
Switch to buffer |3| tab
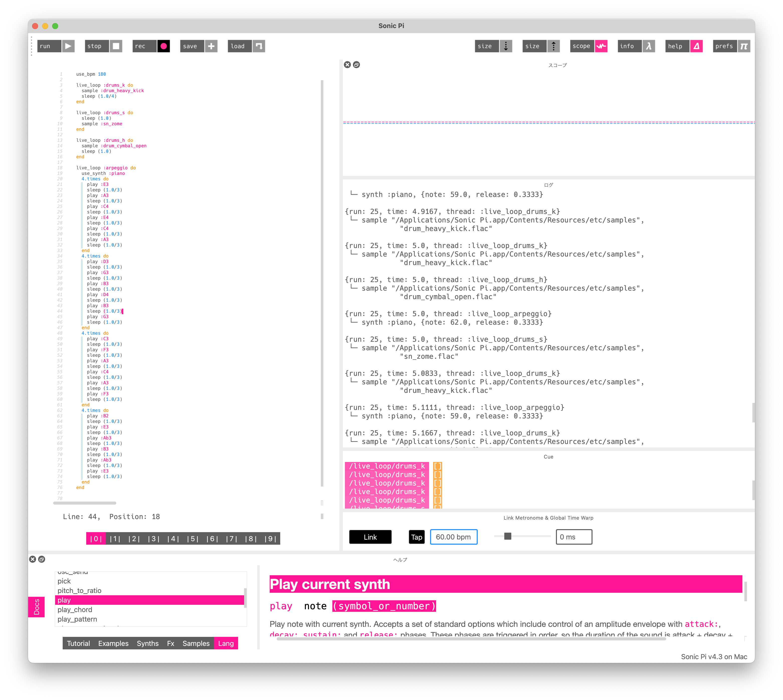154,538
